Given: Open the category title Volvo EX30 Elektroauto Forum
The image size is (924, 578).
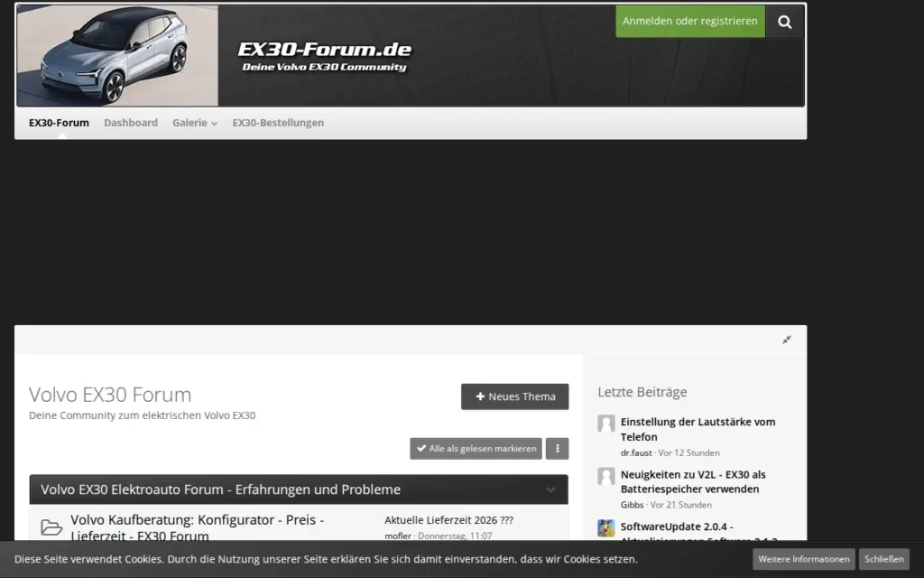Looking at the screenshot, I should [220, 489].
